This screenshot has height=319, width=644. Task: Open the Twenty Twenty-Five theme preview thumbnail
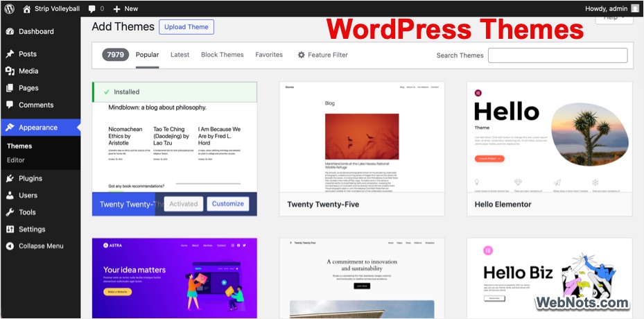[x=362, y=137]
